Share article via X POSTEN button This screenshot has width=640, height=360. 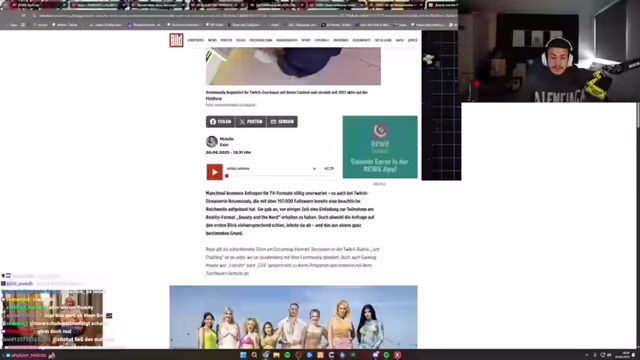coord(251,122)
